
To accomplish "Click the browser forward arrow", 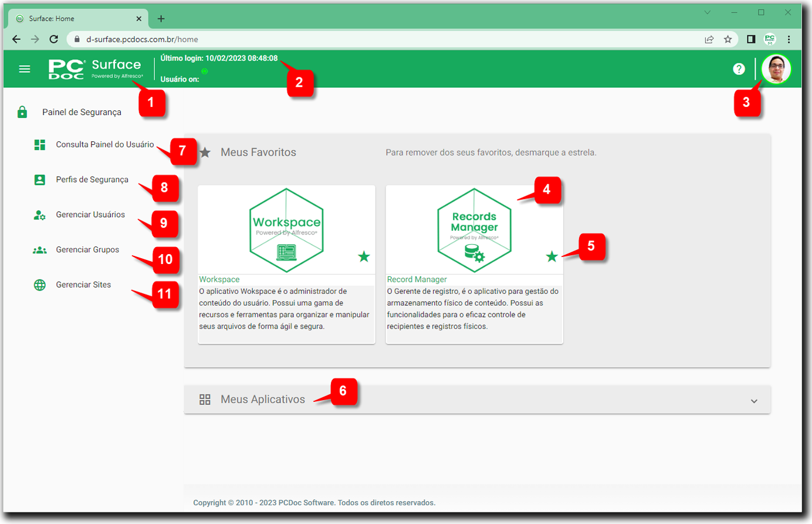I will pos(35,39).
